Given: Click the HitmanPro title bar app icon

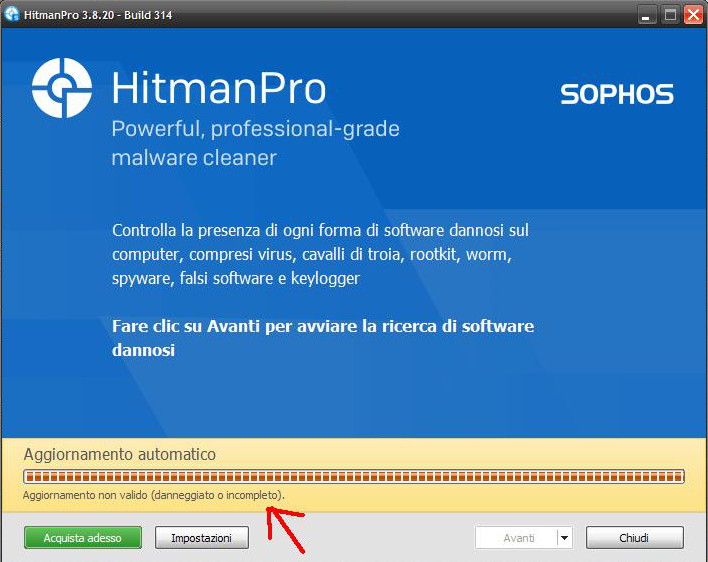Looking at the screenshot, I should point(11,14).
